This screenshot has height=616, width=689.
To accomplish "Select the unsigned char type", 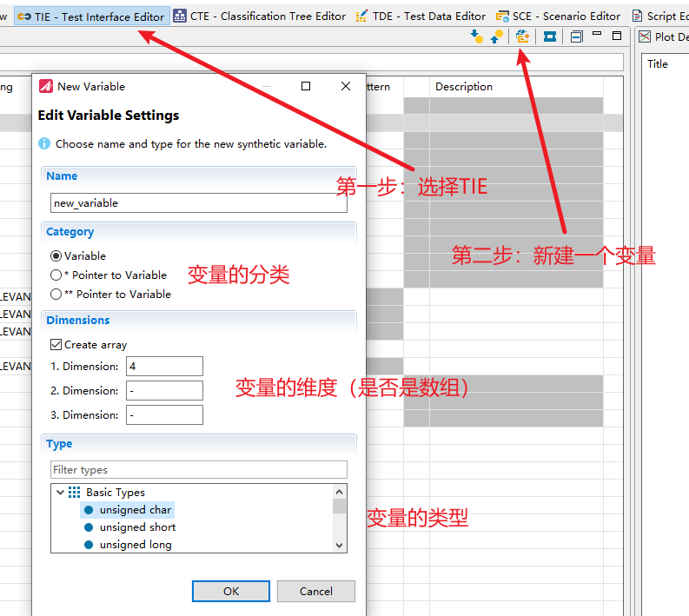I will [128, 510].
